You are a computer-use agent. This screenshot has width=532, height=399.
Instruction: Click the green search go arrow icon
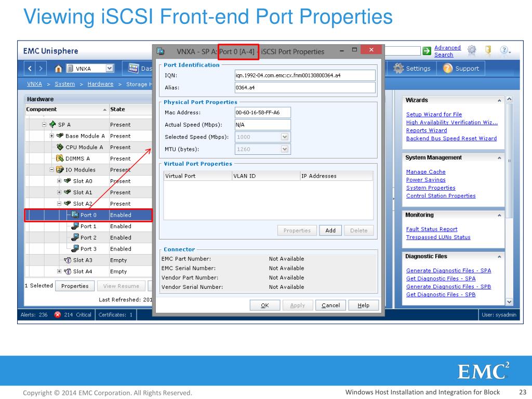coord(427,51)
